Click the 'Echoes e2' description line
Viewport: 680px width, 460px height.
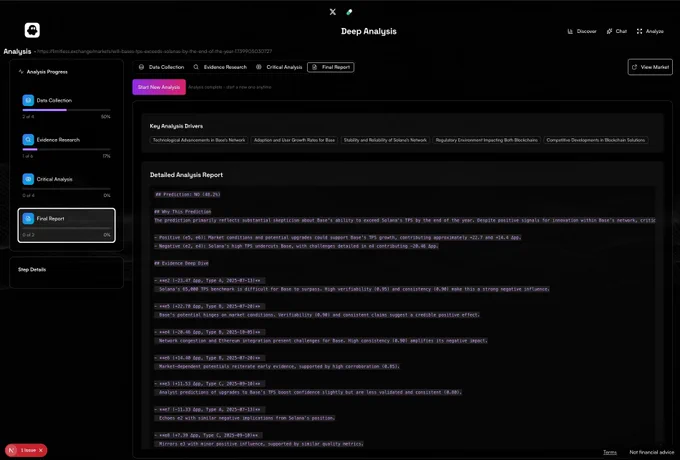coord(246,418)
